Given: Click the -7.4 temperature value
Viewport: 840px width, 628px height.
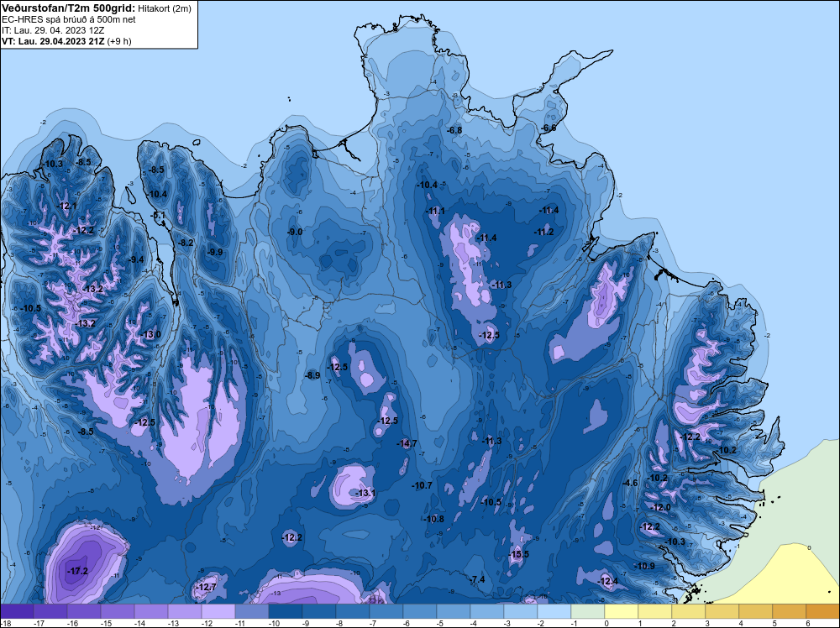Looking at the screenshot, I should point(477,580).
